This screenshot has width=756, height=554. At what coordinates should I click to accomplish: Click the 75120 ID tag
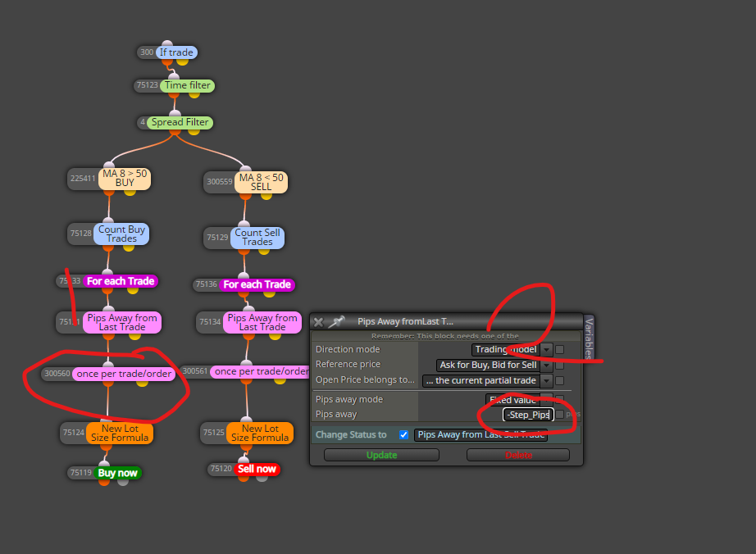click(x=221, y=469)
